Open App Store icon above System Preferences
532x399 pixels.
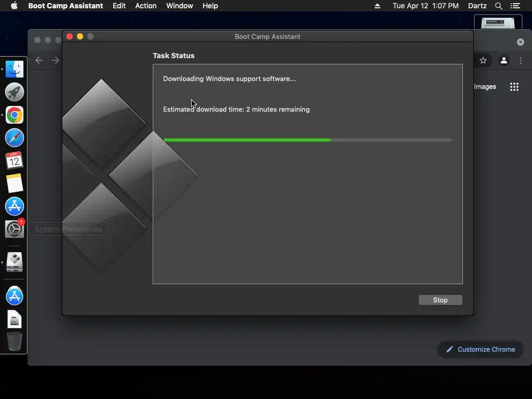tap(14, 206)
